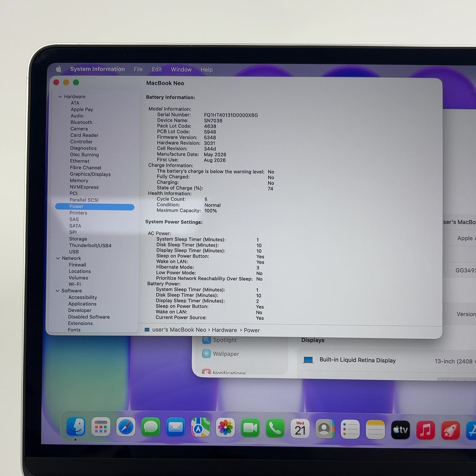This screenshot has height=476, width=476.
Task: Click the Apple menu logo
Action: 59,69
